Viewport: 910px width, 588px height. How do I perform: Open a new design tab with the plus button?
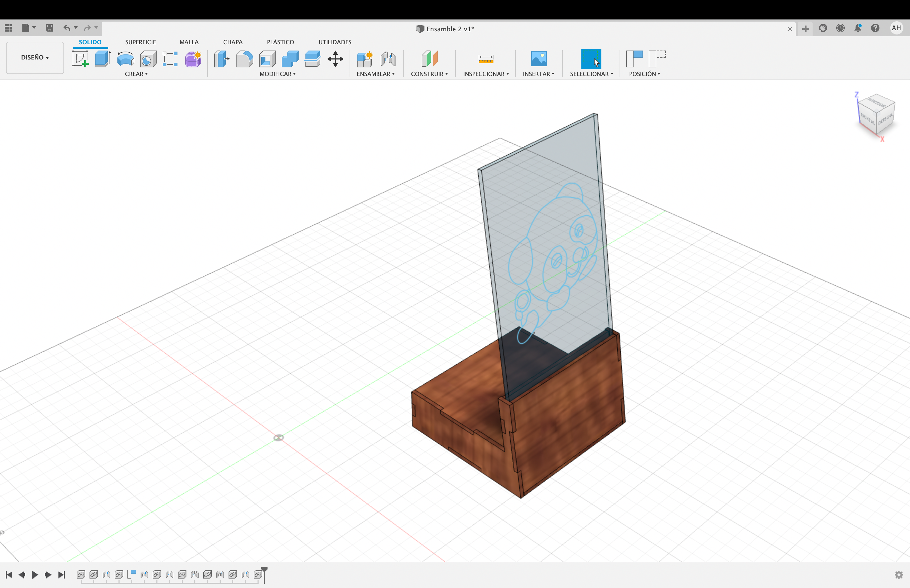(805, 29)
